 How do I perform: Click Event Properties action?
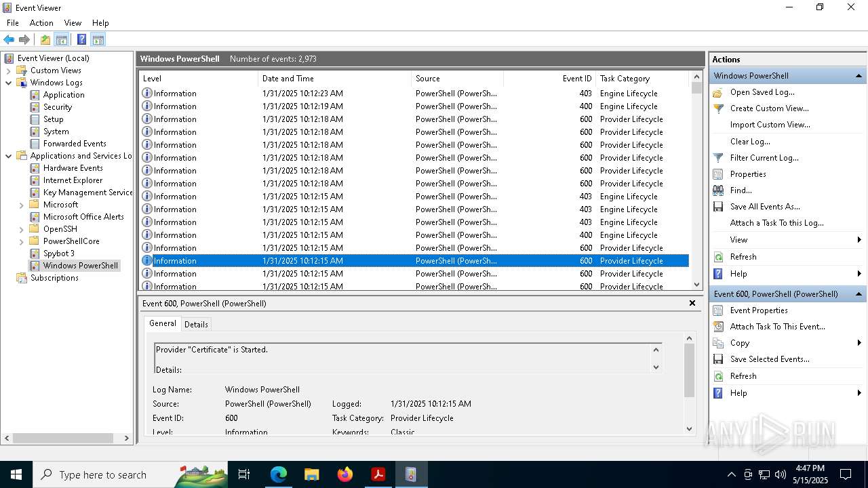(x=759, y=310)
